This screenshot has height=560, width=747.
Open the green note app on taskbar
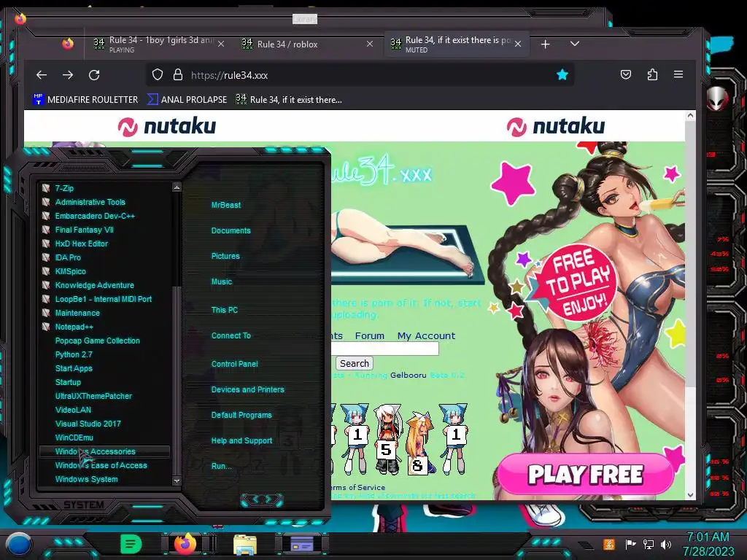click(x=131, y=544)
